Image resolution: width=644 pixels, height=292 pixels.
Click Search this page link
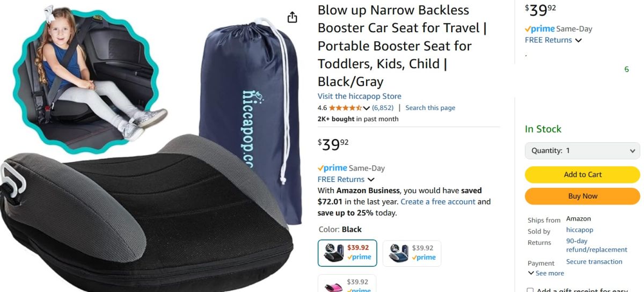[x=430, y=108]
